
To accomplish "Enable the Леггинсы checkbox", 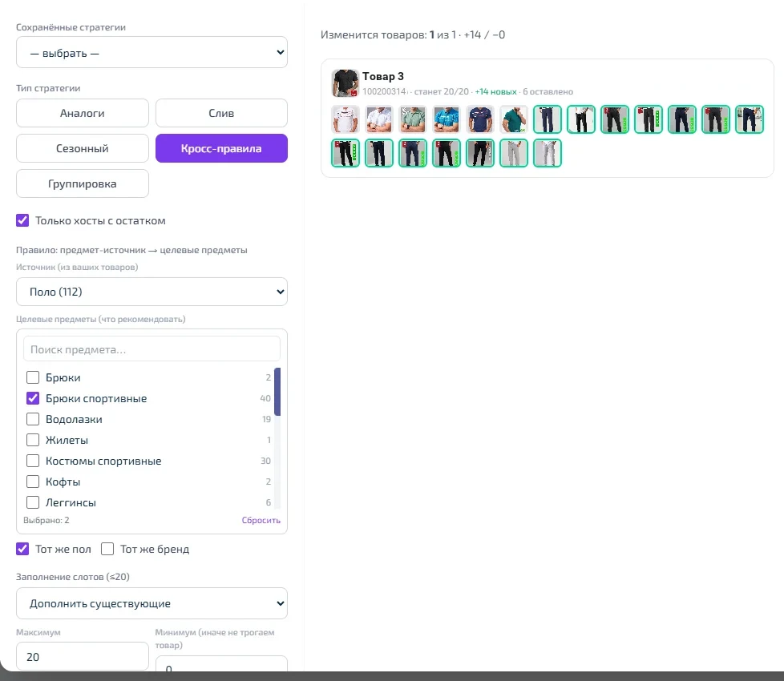I will [33, 502].
